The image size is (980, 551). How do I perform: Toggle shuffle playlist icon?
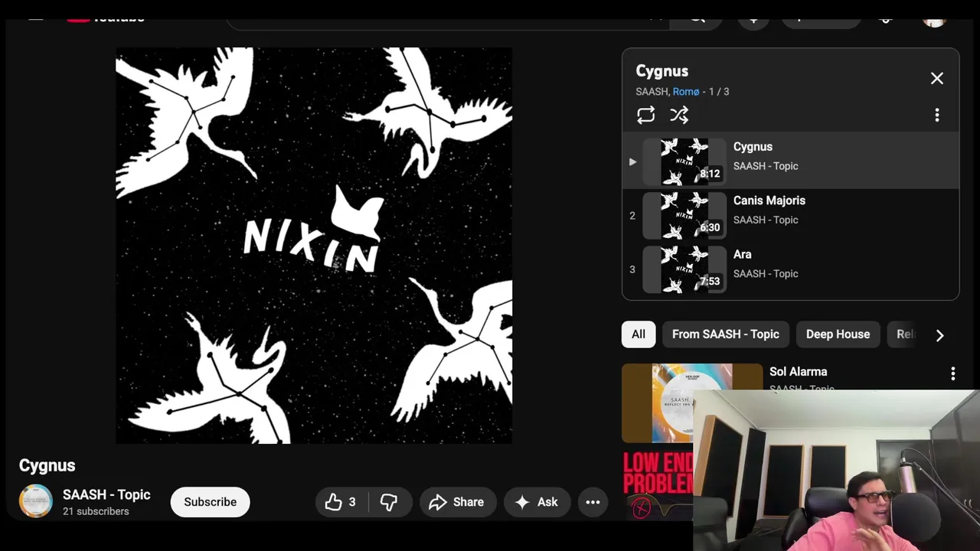point(679,115)
